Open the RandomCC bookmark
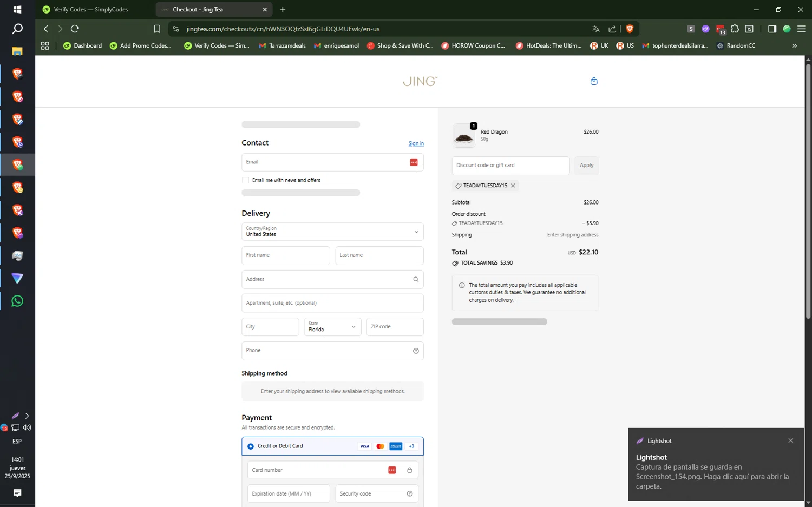Image resolution: width=812 pixels, height=507 pixels. 736,46
